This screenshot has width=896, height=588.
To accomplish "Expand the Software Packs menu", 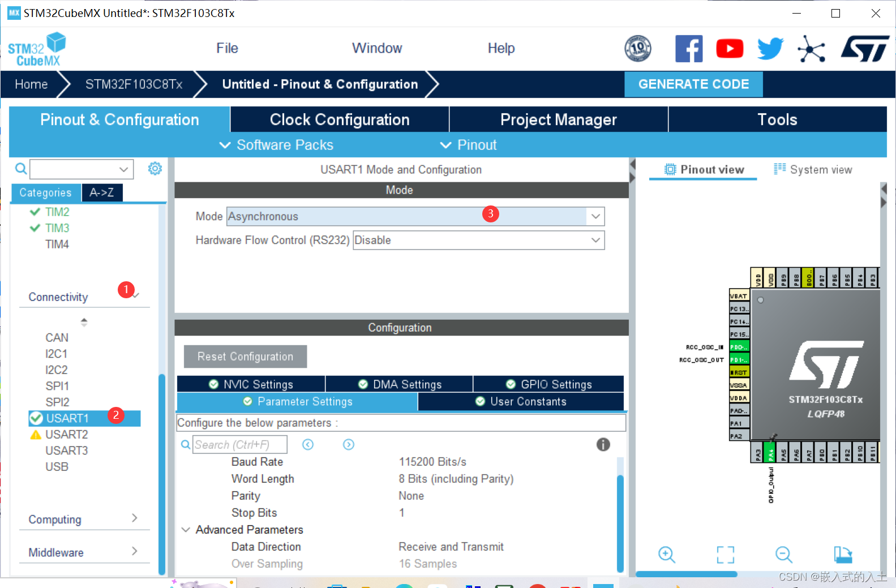I will click(276, 145).
